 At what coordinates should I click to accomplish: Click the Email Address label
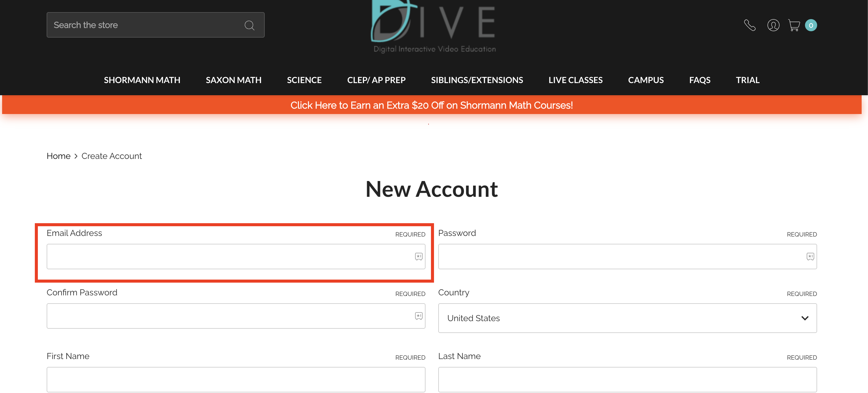coord(74,233)
